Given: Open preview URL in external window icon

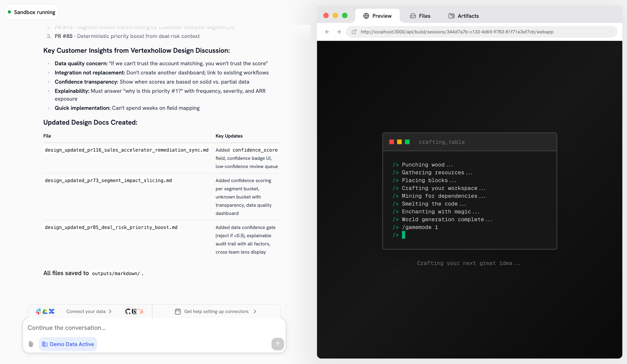Looking at the screenshot, I should coord(354,32).
